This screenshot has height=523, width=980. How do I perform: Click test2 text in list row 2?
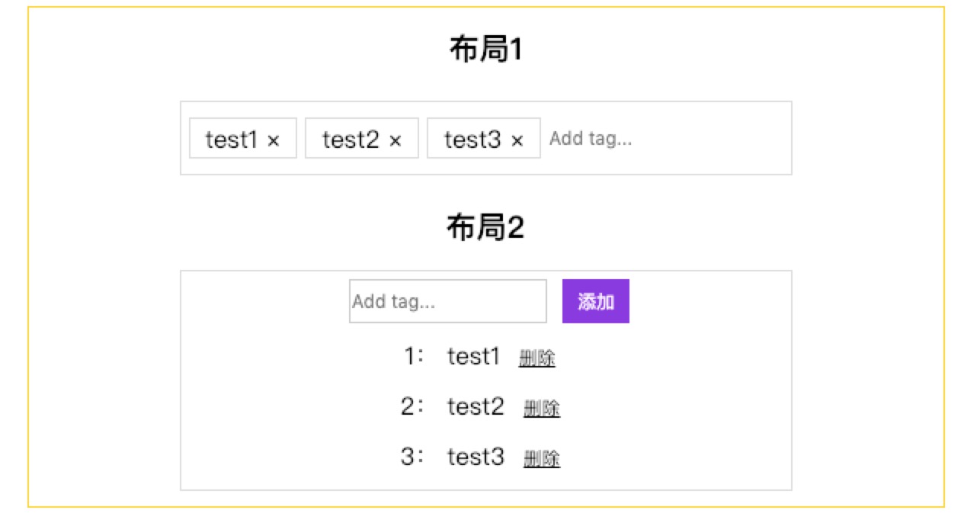(476, 406)
